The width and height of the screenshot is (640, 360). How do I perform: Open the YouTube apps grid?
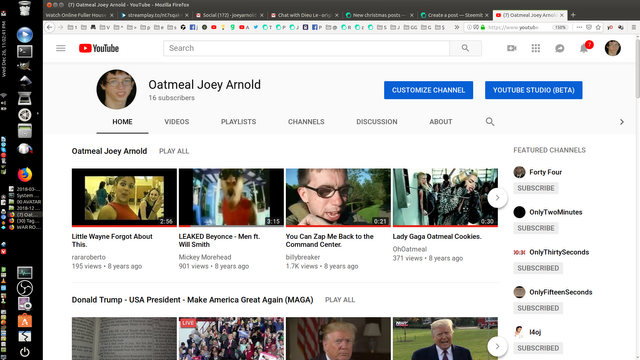coord(536,48)
